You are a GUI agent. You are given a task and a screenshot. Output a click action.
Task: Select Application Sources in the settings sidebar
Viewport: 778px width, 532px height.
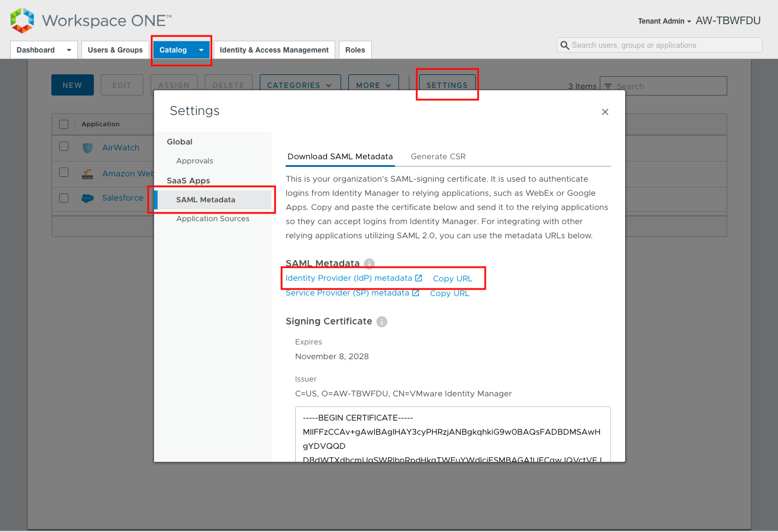(213, 219)
